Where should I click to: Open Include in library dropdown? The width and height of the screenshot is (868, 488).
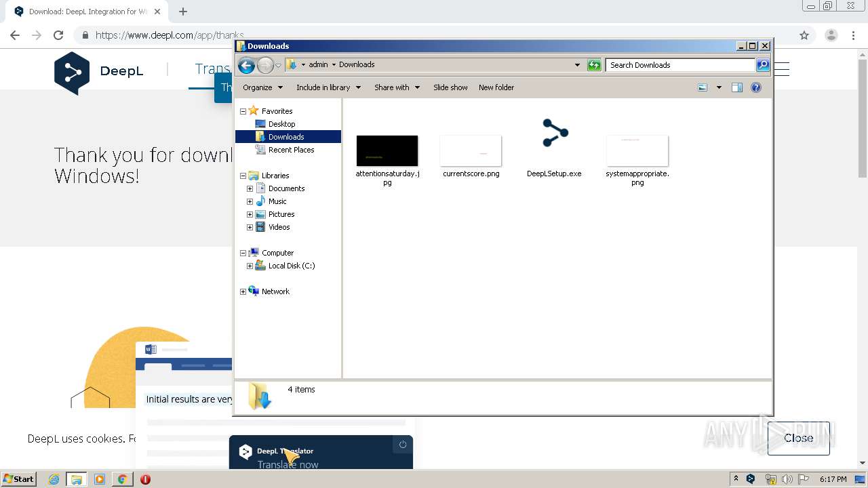pyautogui.click(x=328, y=87)
